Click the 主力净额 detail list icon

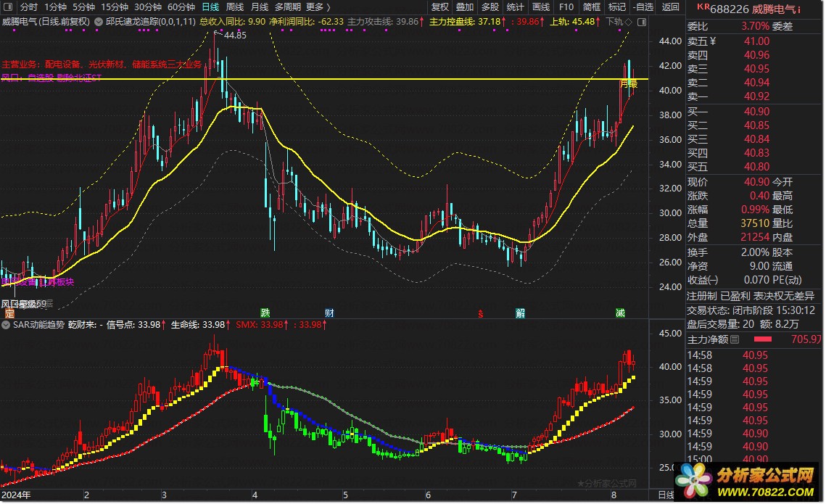735,339
